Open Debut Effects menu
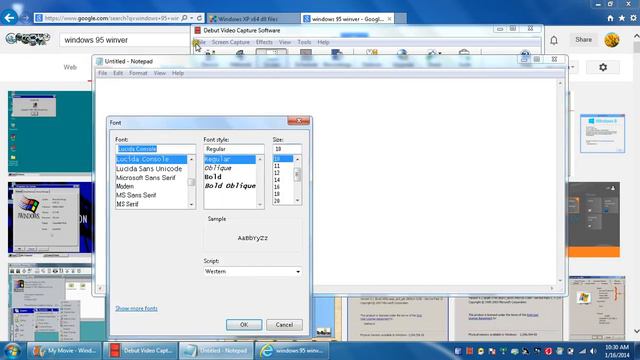The height and width of the screenshot is (360, 640). (264, 42)
